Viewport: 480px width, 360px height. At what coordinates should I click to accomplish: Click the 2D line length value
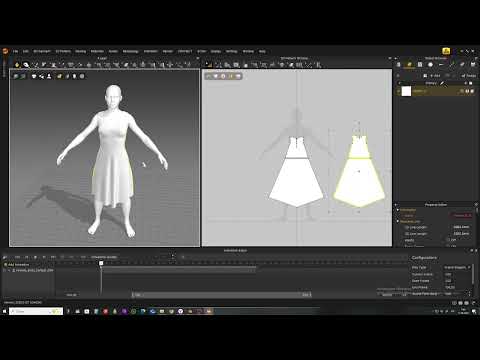tap(461, 227)
